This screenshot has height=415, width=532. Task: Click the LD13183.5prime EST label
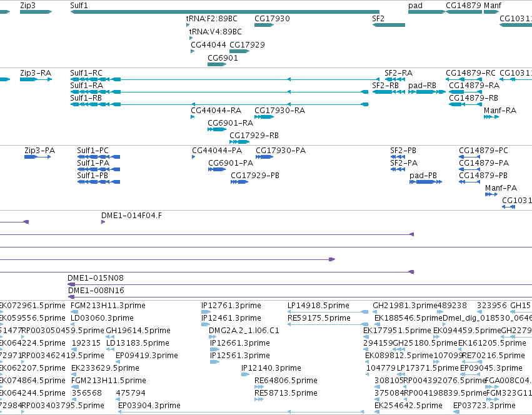(x=138, y=343)
